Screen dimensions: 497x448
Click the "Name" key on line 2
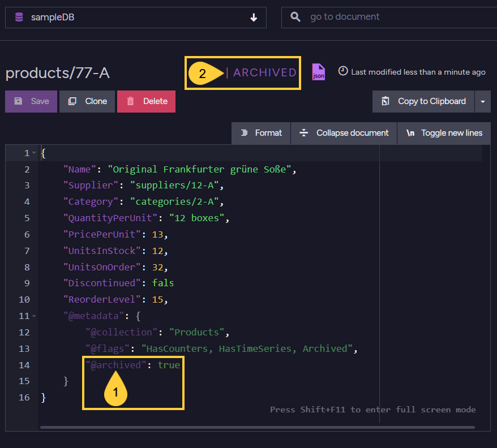coord(80,169)
